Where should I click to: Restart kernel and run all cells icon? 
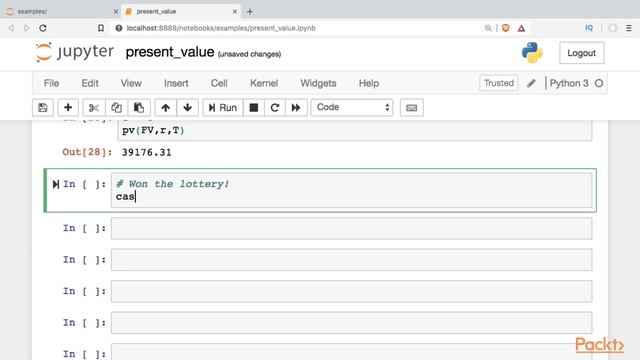point(296,108)
